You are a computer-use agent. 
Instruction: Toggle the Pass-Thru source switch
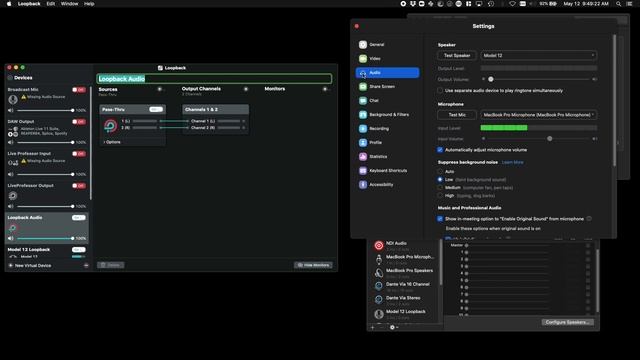pos(156,109)
